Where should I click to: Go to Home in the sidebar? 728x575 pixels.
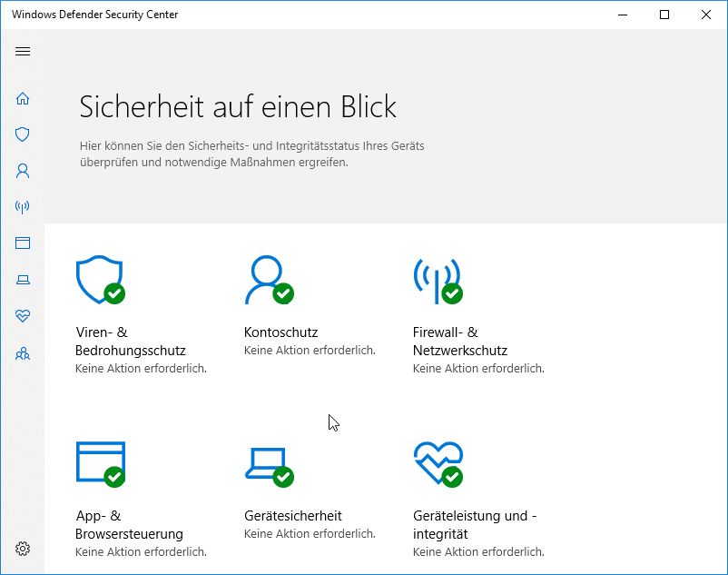tap(23, 98)
